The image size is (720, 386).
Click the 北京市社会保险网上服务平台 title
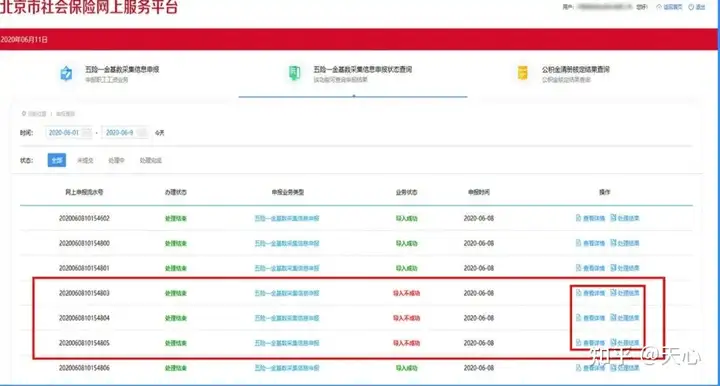[x=89, y=7]
